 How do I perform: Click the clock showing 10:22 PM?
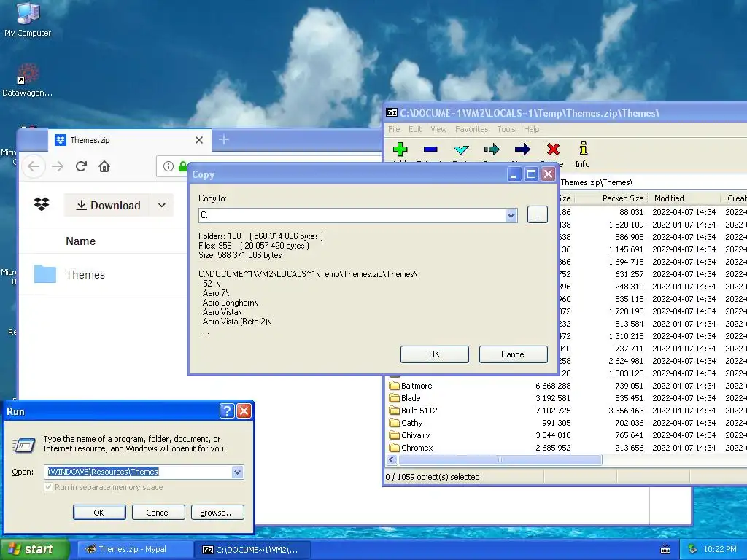pos(720,549)
